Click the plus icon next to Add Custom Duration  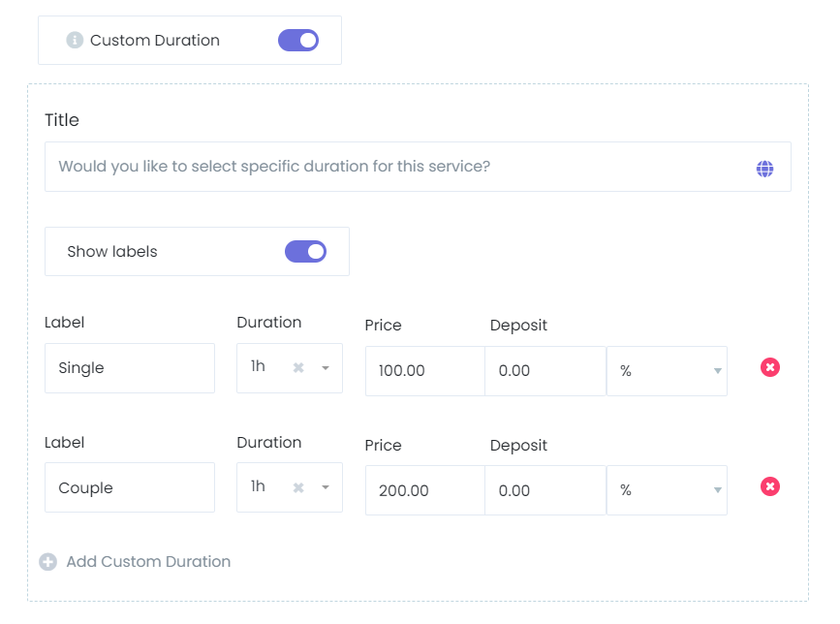[47, 561]
